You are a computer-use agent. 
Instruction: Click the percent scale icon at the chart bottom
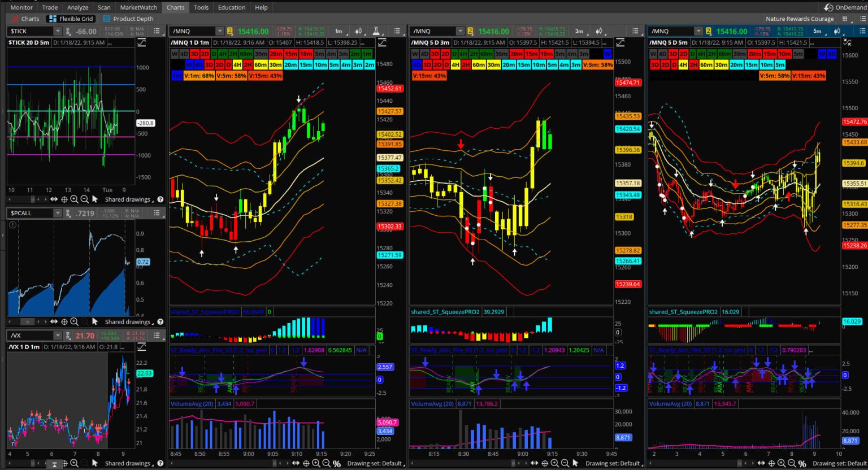(337, 463)
